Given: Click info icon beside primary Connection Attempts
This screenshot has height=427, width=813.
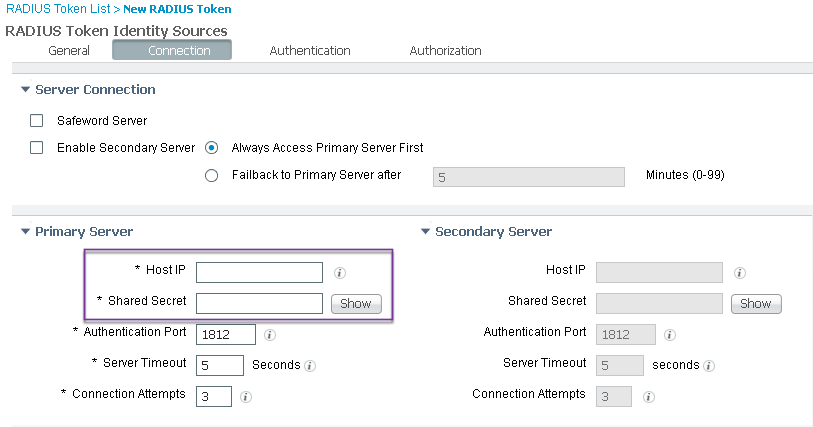Looking at the screenshot, I should click(246, 397).
